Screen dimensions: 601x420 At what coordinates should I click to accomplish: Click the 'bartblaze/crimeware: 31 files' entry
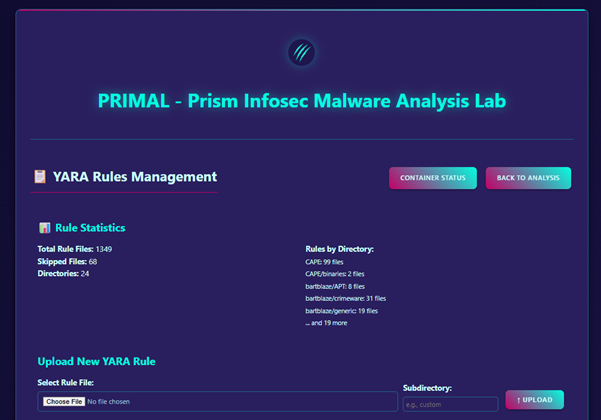coord(345,299)
